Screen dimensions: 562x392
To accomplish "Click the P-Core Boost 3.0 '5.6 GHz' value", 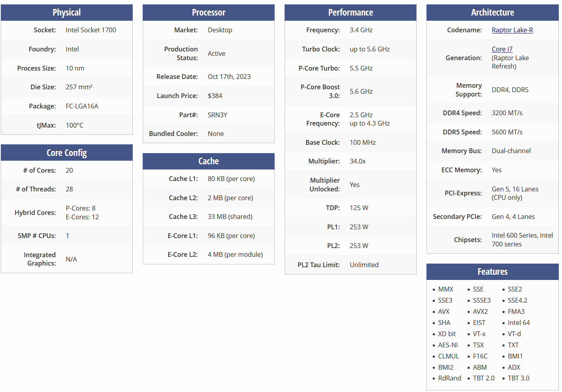I will click(x=361, y=91).
